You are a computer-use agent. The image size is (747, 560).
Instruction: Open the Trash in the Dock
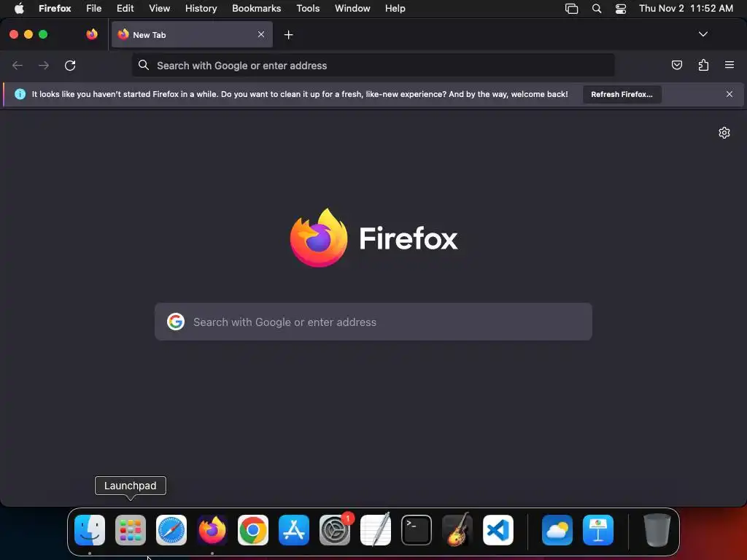pos(657,529)
